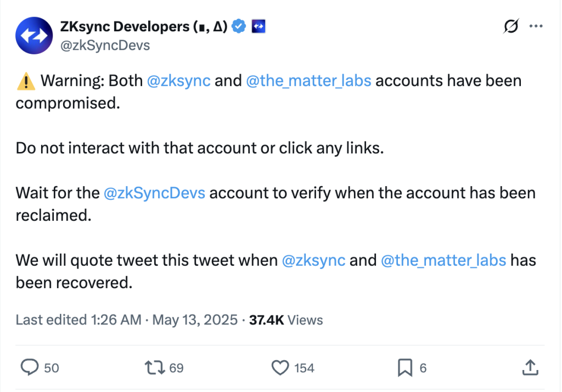
Task: Click the affiliate badge next to verified checkmark
Action: click(x=258, y=26)
